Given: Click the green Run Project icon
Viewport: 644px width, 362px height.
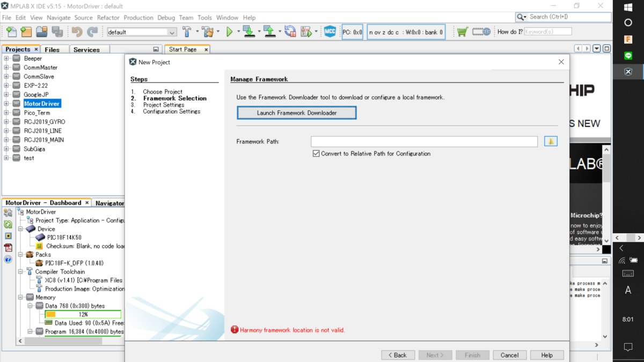Looking at the screenshot, I should click(230, 32).
